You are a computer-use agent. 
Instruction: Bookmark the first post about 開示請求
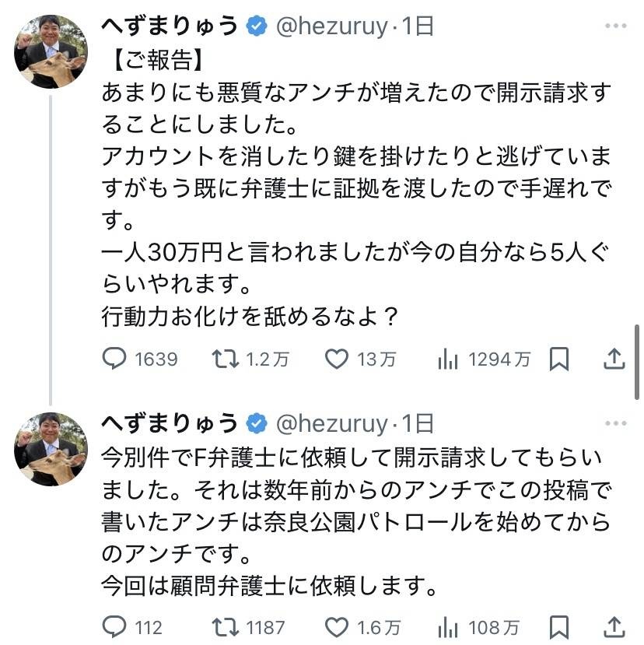tap(559, 359)
